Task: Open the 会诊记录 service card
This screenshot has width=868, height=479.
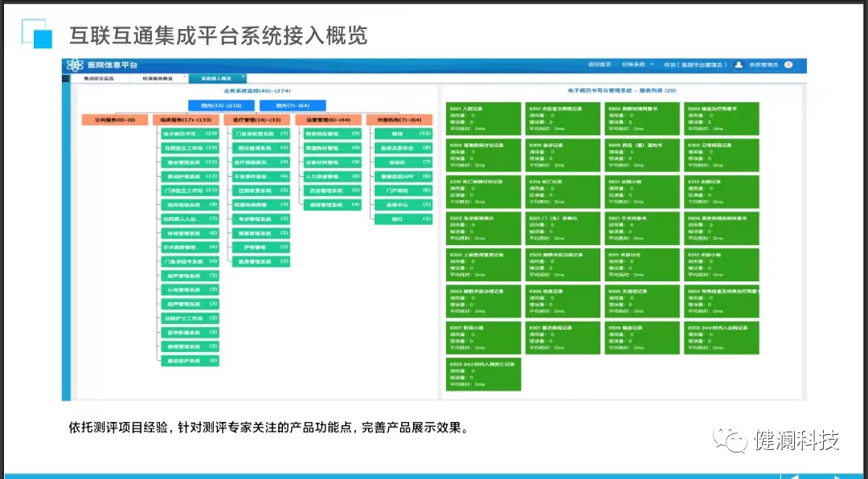Action: pyautogui.click(x=563, y=155)
